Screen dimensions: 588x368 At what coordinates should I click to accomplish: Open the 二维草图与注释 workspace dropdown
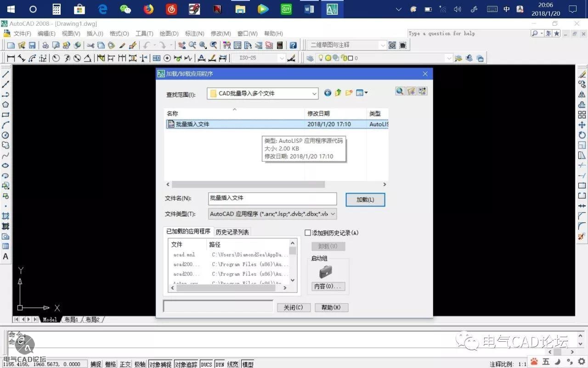pos(382,45)
